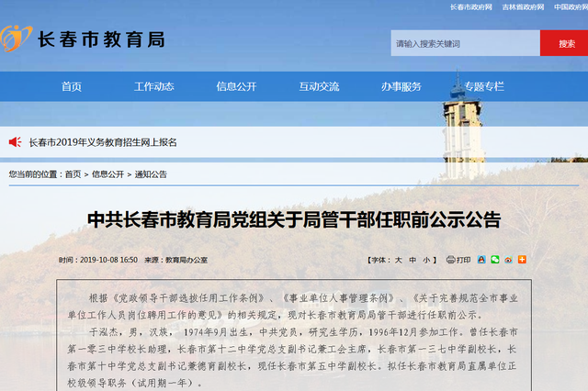Click the source text 教育局办公室
Viewport: 588px width, 391px height.
pos(187,260)
